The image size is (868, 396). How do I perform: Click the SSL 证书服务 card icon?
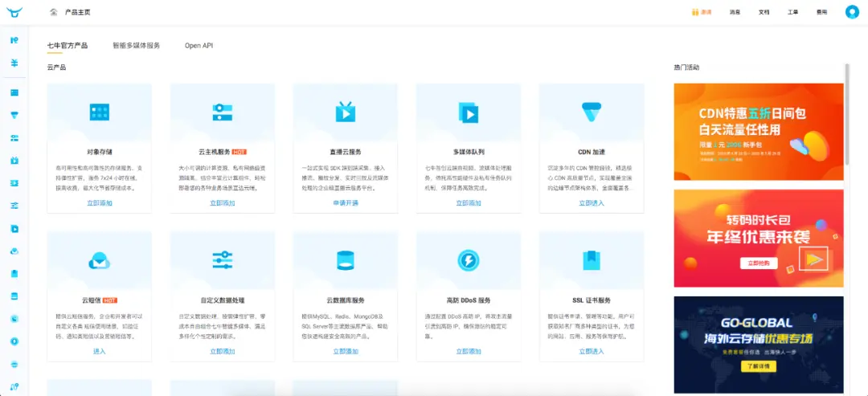click(592, 260)
